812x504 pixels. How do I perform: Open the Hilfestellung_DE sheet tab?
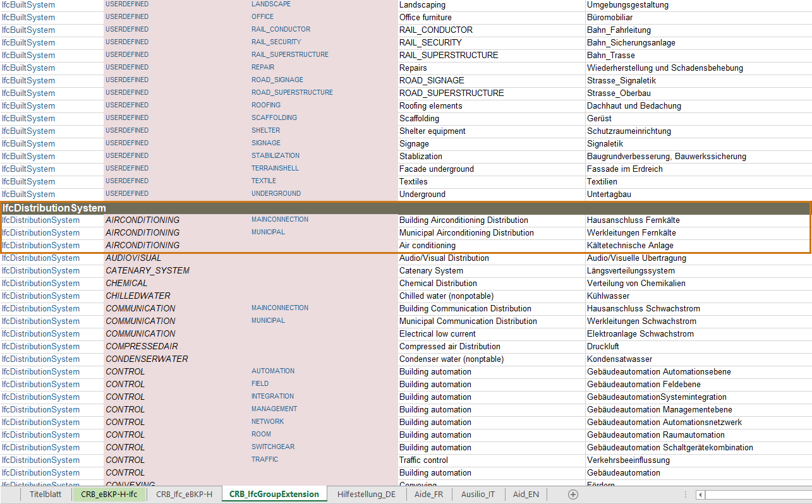tap(367, 495)
